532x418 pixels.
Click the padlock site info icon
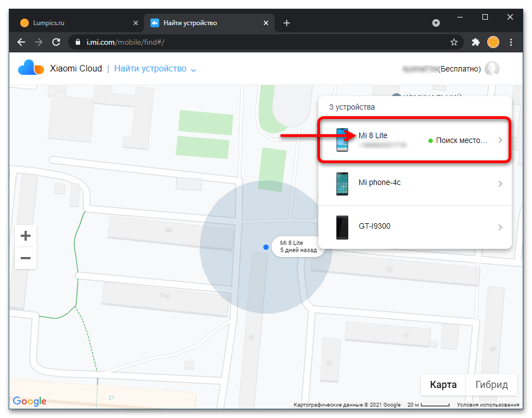point(78,42)
